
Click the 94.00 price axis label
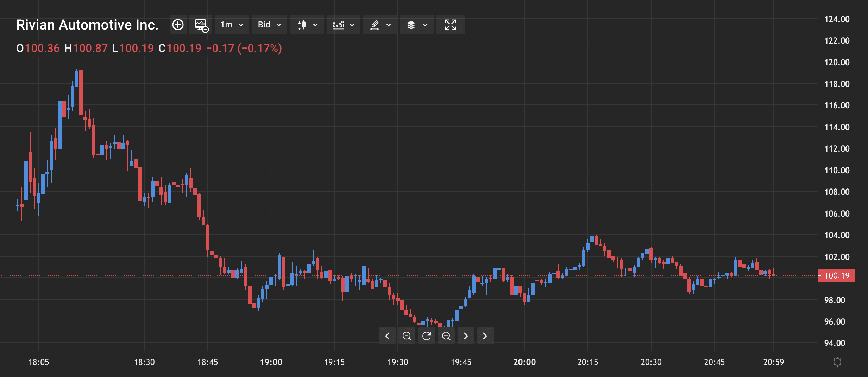coord(835,343)
